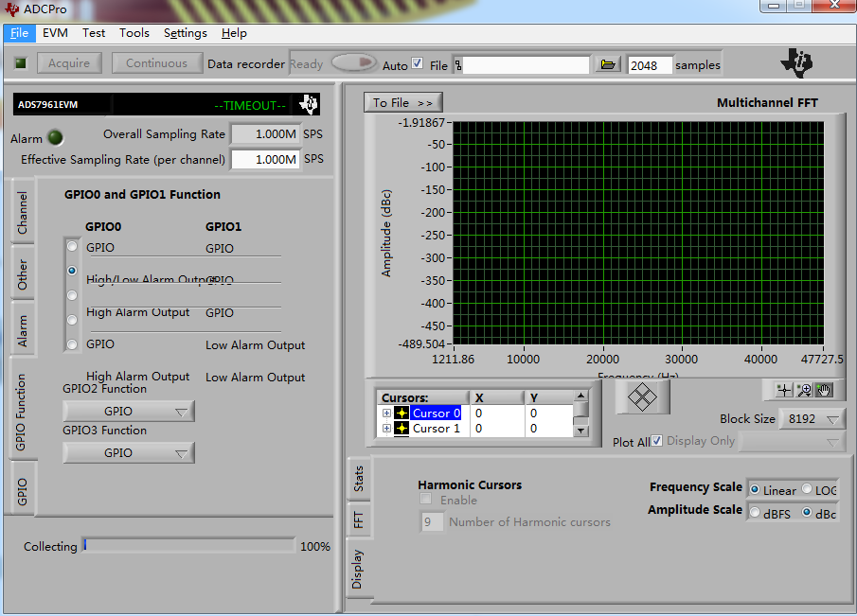Click the Texas Instruments logo in toolbar
The image size is (857, 616).
796,63
